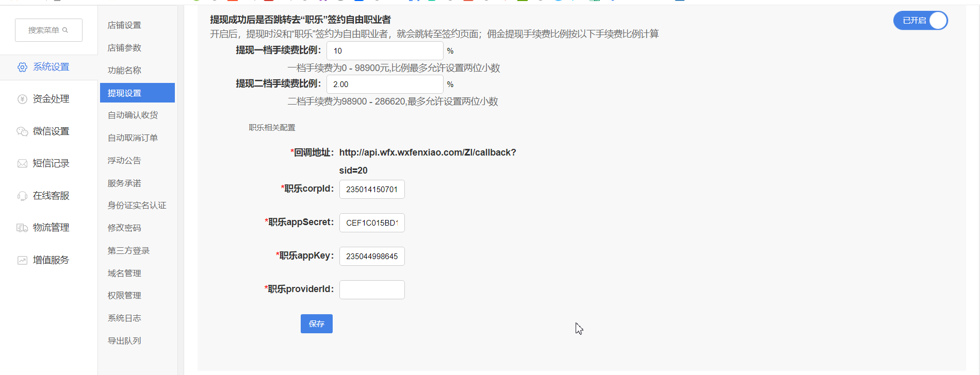Image resolution: width=980 pixels, height=375 pixels.
Task: Click the System Settings gear icon
Action: (x=22, y=67)
